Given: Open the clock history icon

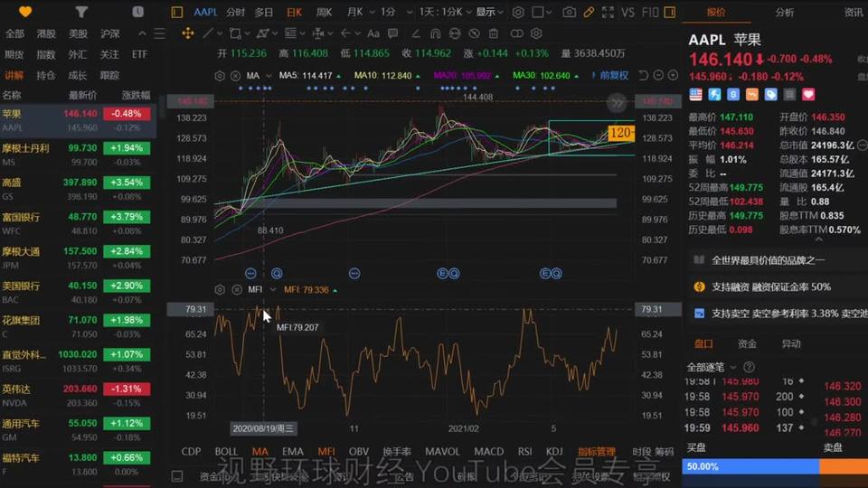Looking at the screenshot, I should tap(137, 12).
